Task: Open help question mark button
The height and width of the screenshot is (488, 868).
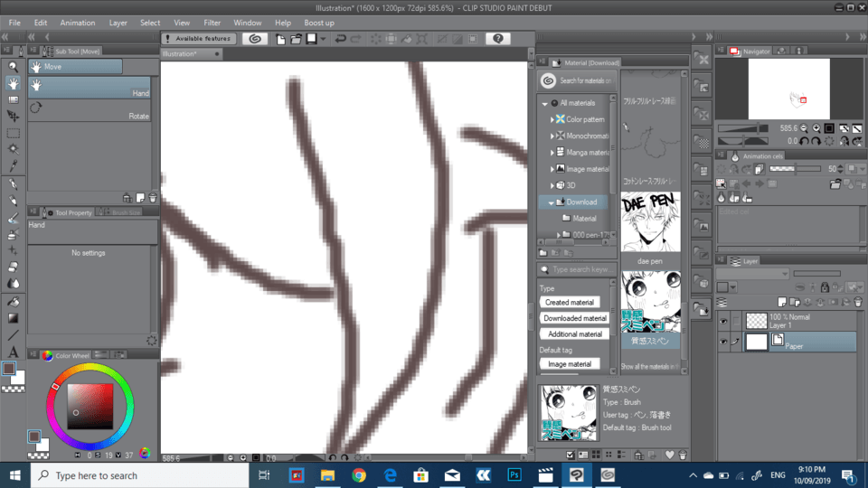Action: [x=497, y=39]
